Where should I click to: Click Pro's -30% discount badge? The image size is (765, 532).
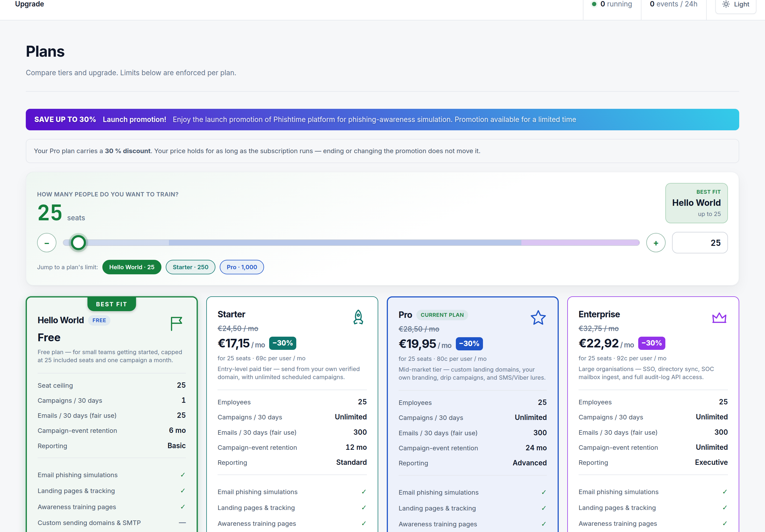(x=469, y=344)
